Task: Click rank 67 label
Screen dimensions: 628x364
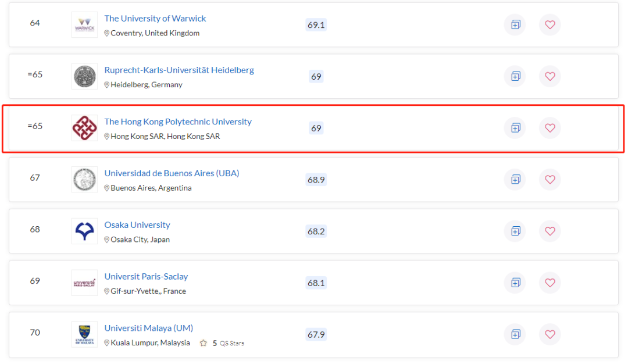Action: (35, 178)
